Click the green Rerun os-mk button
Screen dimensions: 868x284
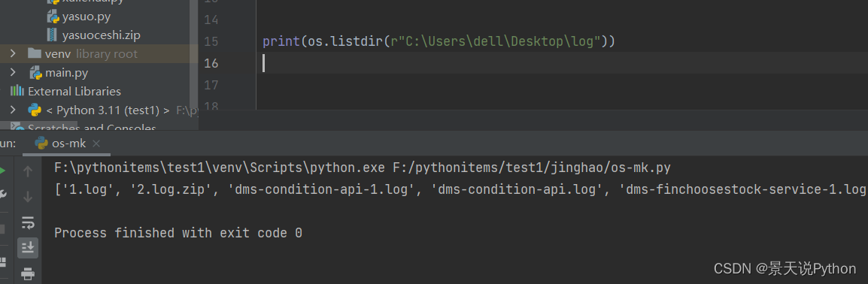pos(3,171)
